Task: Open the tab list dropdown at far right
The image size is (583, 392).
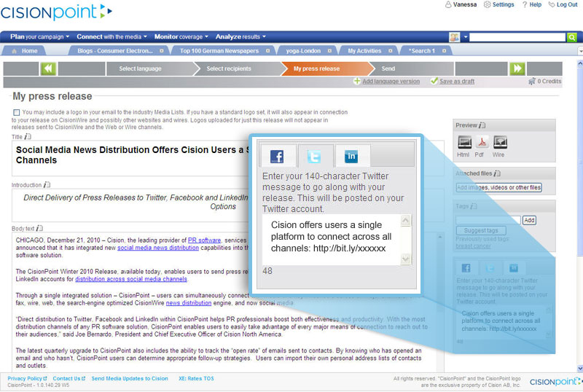Action: pos(580,50)
